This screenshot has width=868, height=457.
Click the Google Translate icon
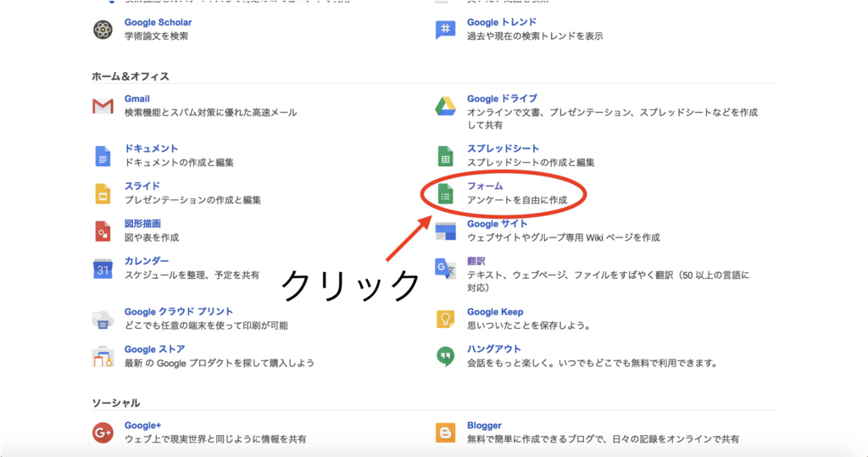click(445, 269)
